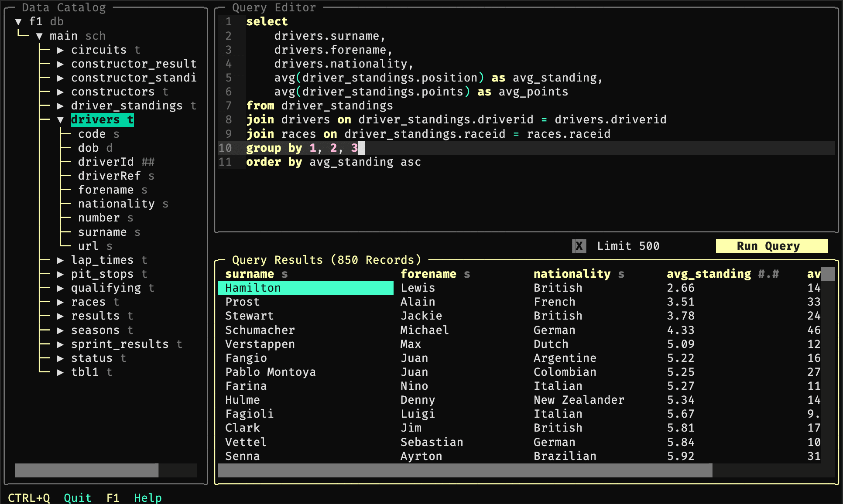This screenshot has height=504, width=843.
Task: Click the table icon next to qualifying
Action: [x=151, y=288]
